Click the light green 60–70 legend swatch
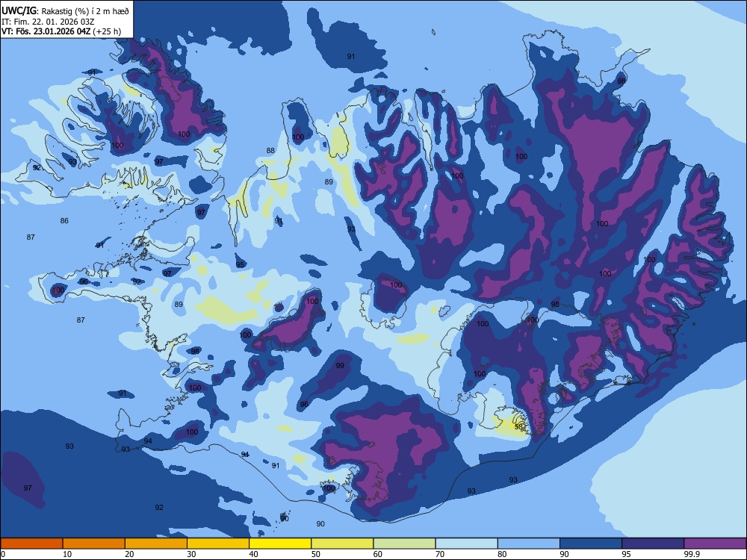Viewport: 747px width, 560px height. [404, 544]
